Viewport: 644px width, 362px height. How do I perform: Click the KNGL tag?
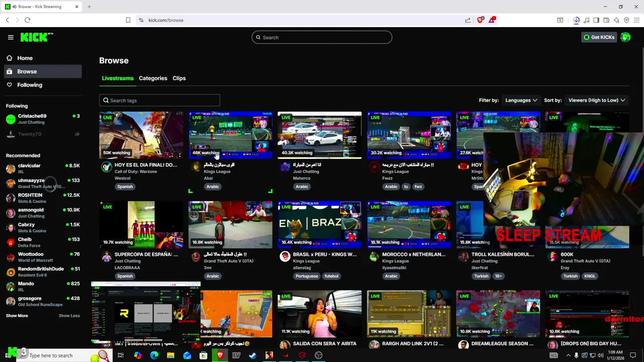tap(590, 276)
